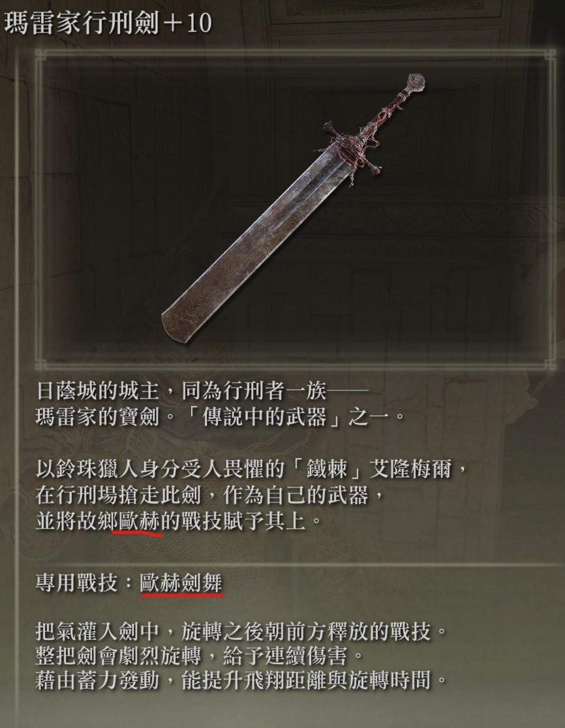Click the 專用戰技 label
The width and height of the screenshot is (565, 728).
tap(76, 583)
